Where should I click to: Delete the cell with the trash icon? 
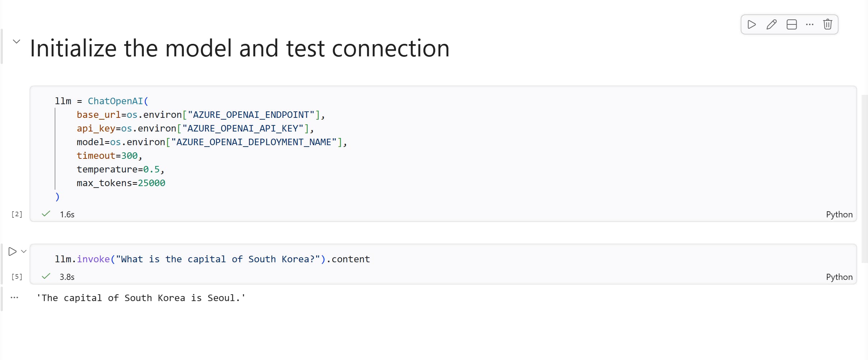[x=827, y=24]
